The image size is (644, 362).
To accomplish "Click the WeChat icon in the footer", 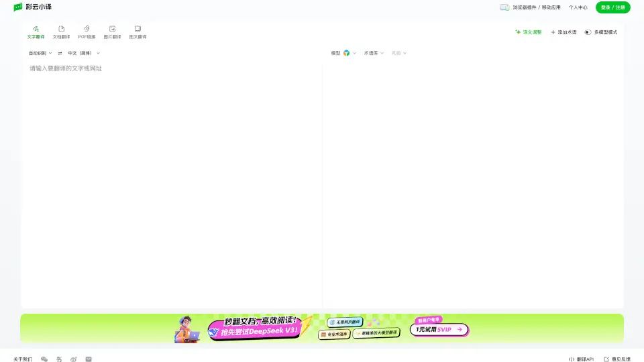I will coord(44,359).
